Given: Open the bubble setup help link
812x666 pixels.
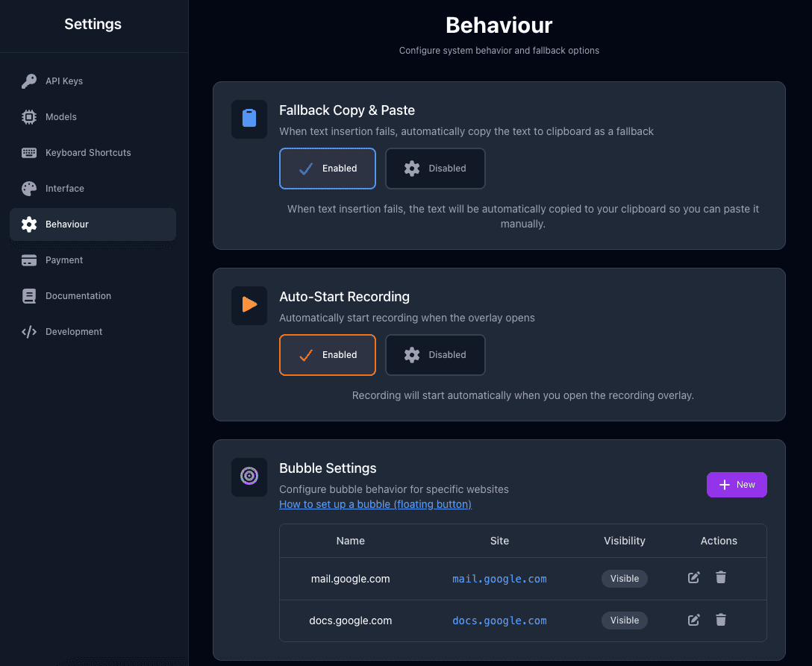Looking at the screenshot, I should coord(375,504).
